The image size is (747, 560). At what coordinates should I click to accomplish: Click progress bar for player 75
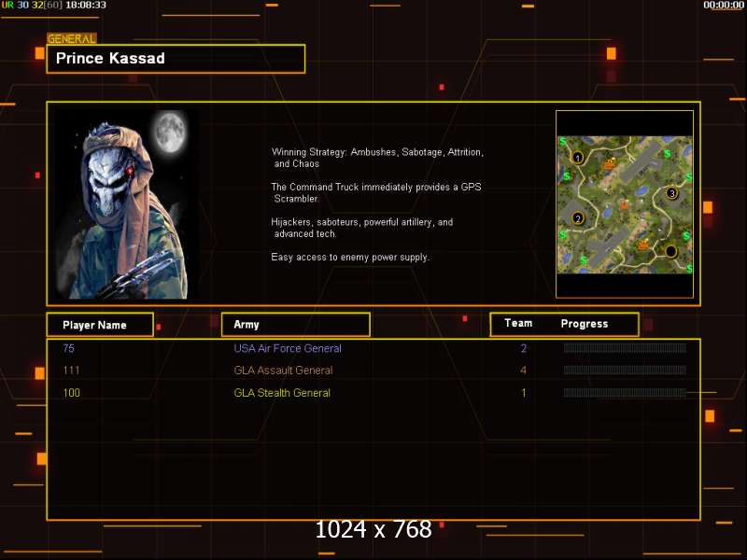(x=625, y=348)
